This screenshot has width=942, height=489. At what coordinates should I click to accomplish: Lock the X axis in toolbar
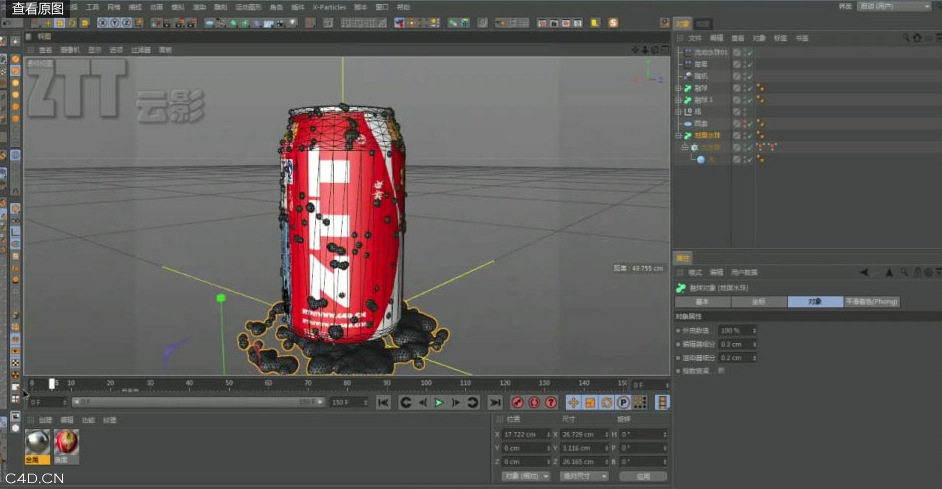point(103,23)
